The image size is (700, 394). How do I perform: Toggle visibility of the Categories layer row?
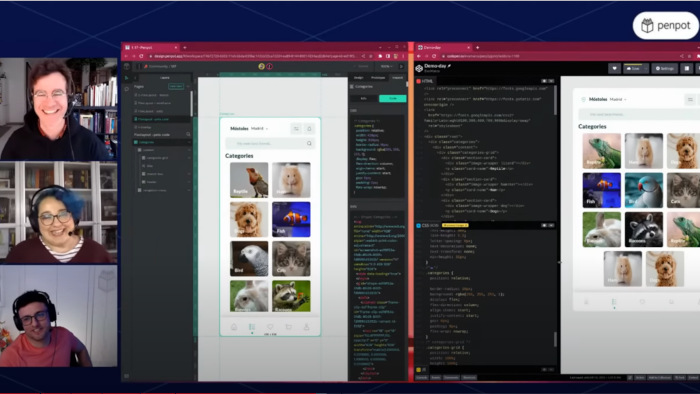click(x=189, y=142)
